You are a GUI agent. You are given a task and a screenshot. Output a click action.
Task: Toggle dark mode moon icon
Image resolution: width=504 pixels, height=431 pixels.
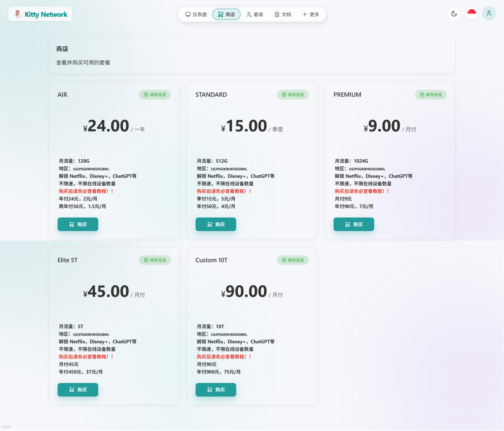tap(454, 14)
